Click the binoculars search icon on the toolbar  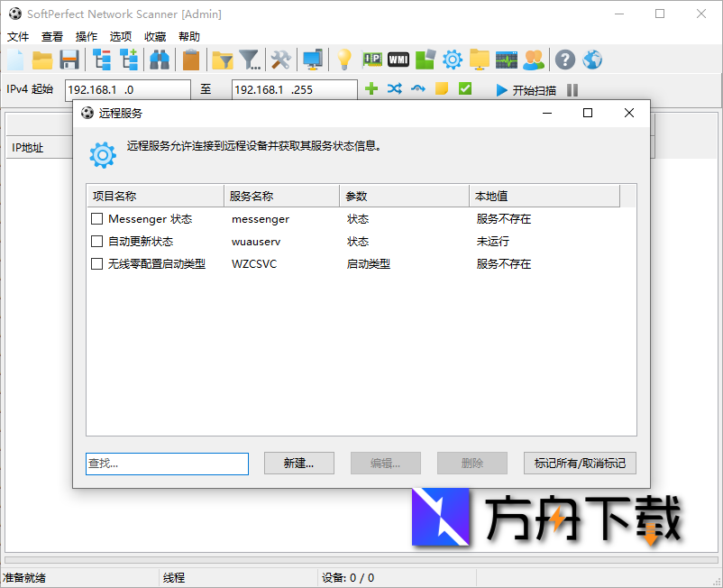pos(160,60)
